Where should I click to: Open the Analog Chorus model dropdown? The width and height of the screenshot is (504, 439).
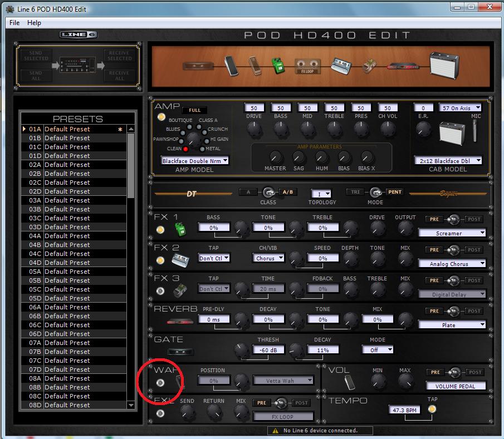452,264
